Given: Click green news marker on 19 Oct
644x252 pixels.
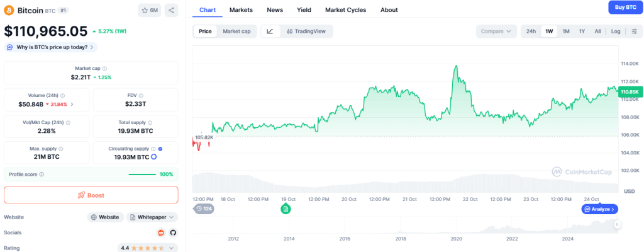Looking at the screenshot, I should tap(286, 209).
